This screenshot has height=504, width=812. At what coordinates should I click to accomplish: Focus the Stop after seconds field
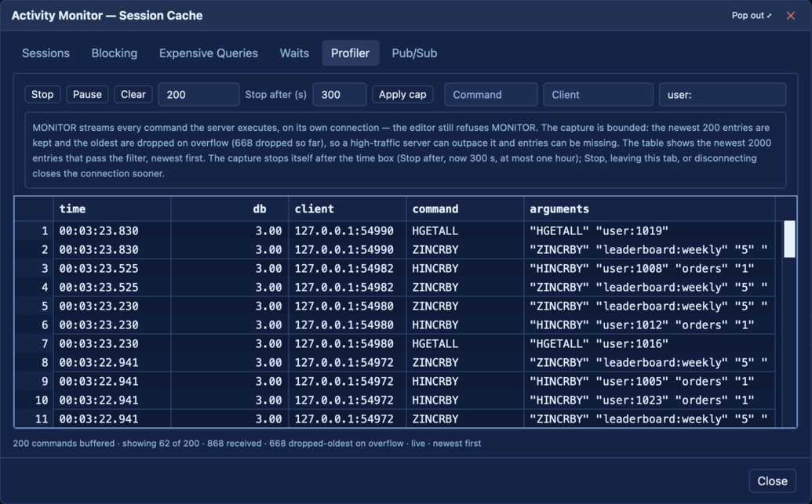click(340, 95)
